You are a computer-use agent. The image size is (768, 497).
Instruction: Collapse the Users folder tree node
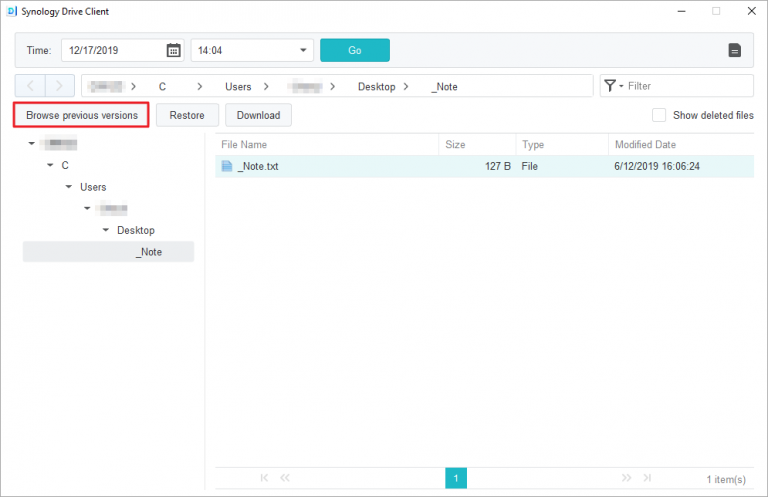tap(69, 187)
